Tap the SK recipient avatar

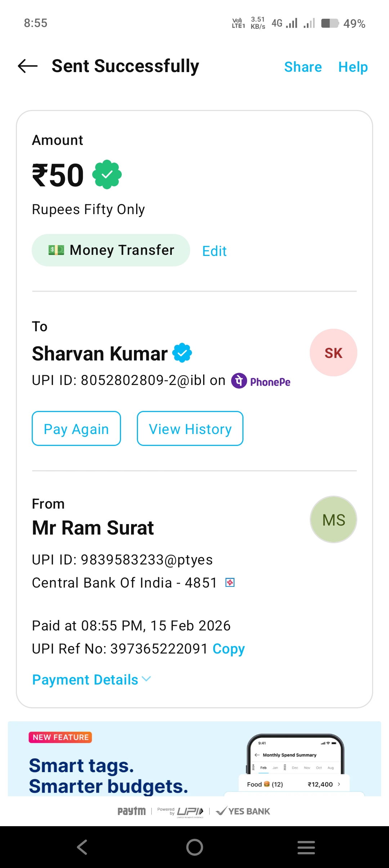point(333,353)
